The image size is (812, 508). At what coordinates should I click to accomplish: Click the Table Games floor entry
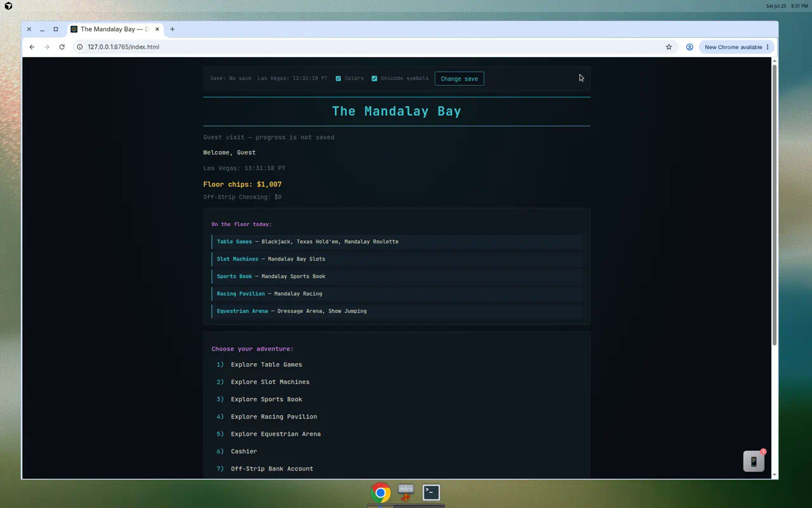pos(396,241)
